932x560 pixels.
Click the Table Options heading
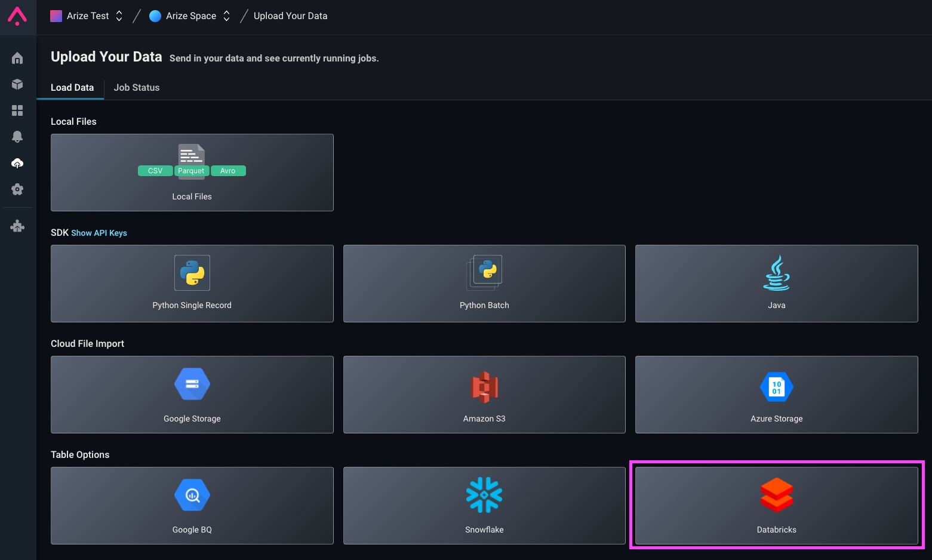point(80,455)
